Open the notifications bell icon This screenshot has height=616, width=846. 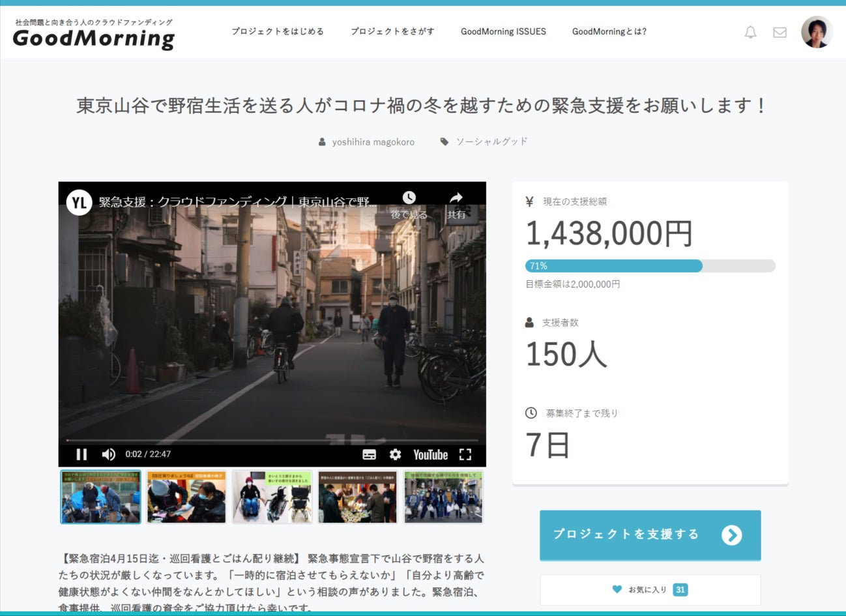click(x=750, y=32)
